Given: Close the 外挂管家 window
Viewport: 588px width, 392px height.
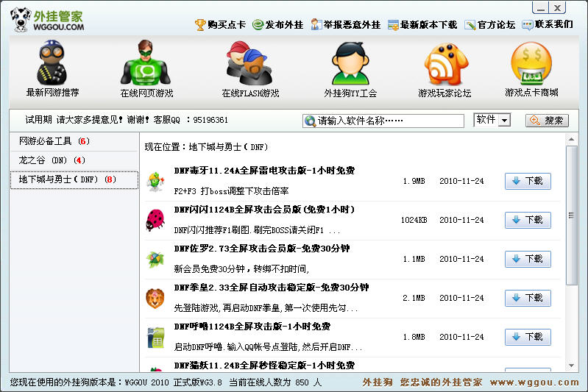Looking at the screenshot, I should (x=558, y=7).
